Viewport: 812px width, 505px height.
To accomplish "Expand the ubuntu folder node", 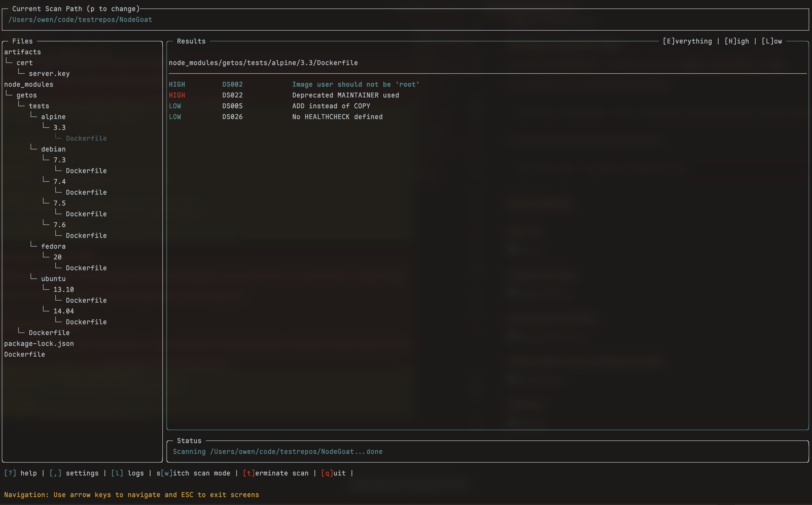I will [53, 279].
